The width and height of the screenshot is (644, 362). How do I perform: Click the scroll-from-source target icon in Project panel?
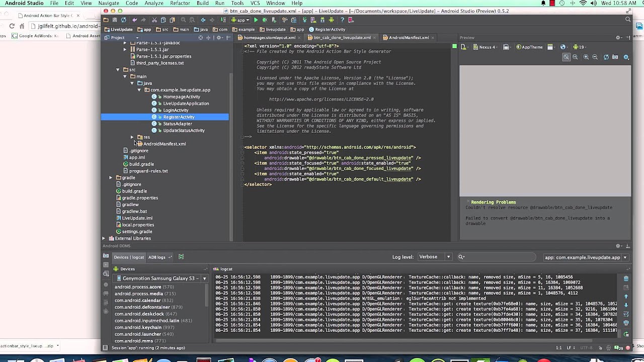(201, 37)
